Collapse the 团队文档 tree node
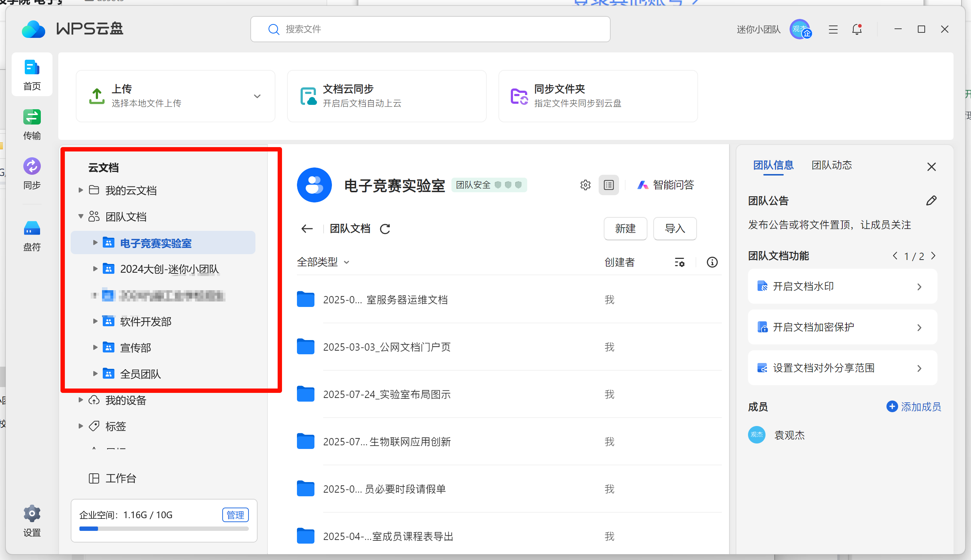The width and height of the screenshot is (971, 560). (81, 216)
